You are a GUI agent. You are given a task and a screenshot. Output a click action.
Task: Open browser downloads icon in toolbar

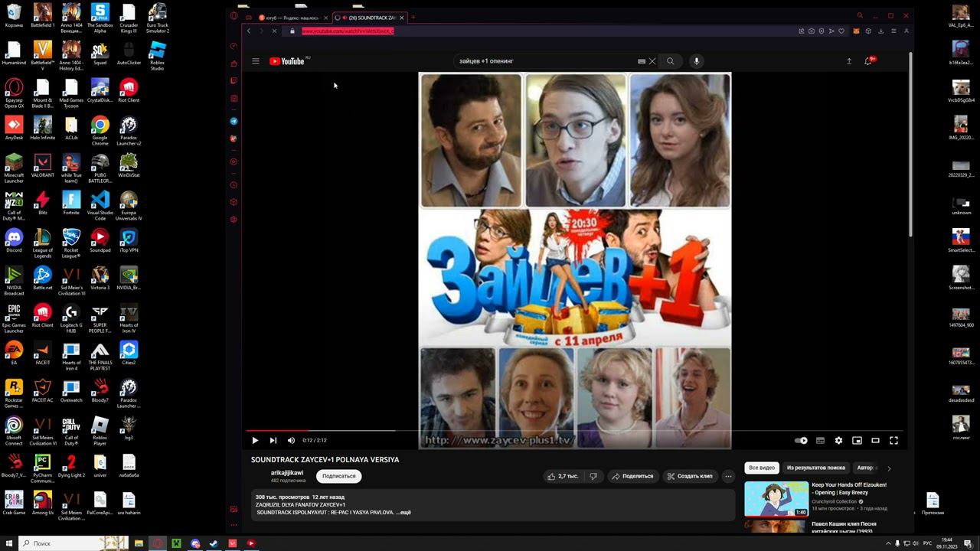(881, 31)
